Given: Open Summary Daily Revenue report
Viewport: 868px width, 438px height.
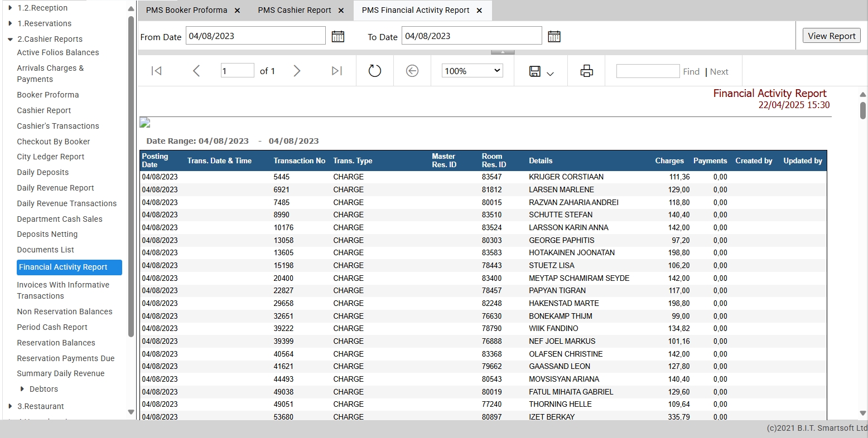Looking at the screenshot, I should (61, 373).
